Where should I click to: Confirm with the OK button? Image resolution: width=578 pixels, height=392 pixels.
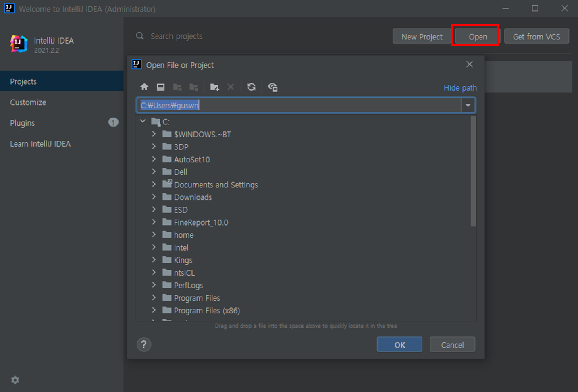pos(399,345)
